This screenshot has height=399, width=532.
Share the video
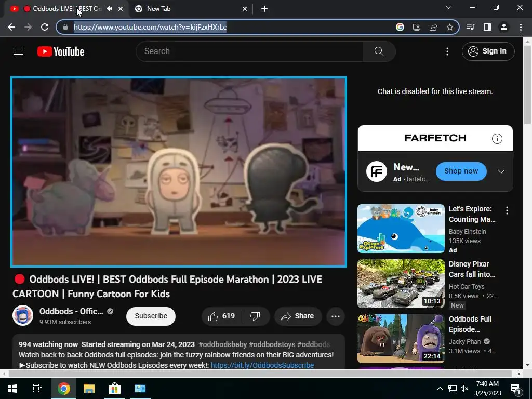pyautogui.click(x=298, y=316)
